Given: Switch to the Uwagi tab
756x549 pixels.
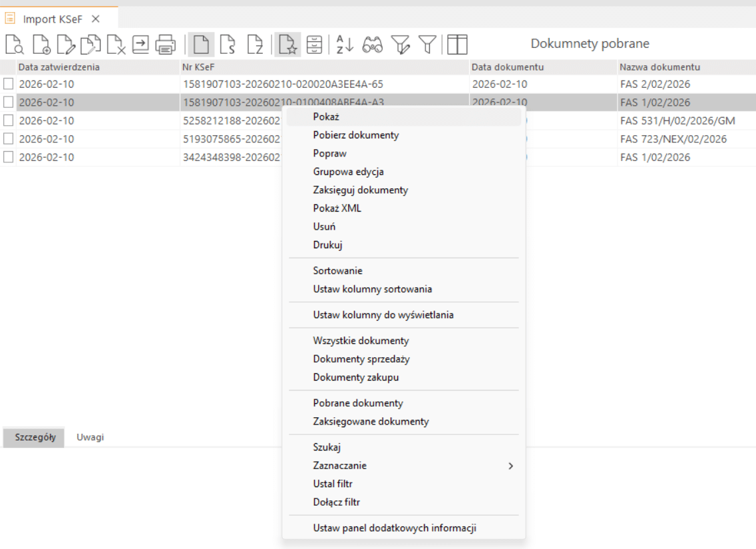Looking at the screenshot, I should 90,437.
